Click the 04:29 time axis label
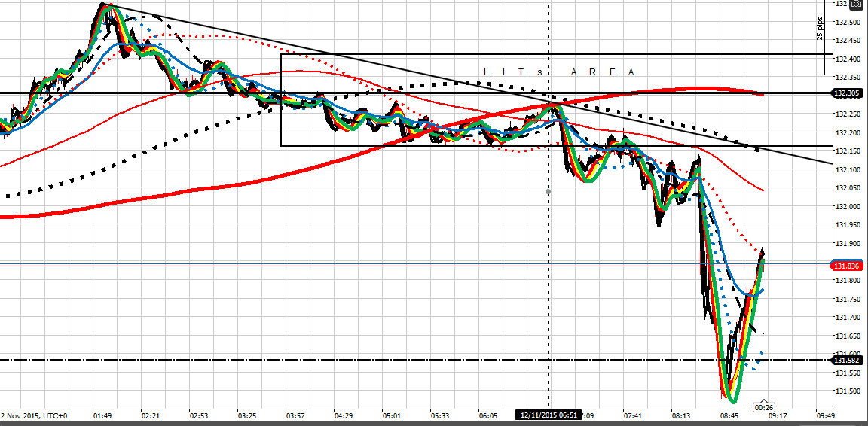Screen dimensions: 868x426 (343, 415)
